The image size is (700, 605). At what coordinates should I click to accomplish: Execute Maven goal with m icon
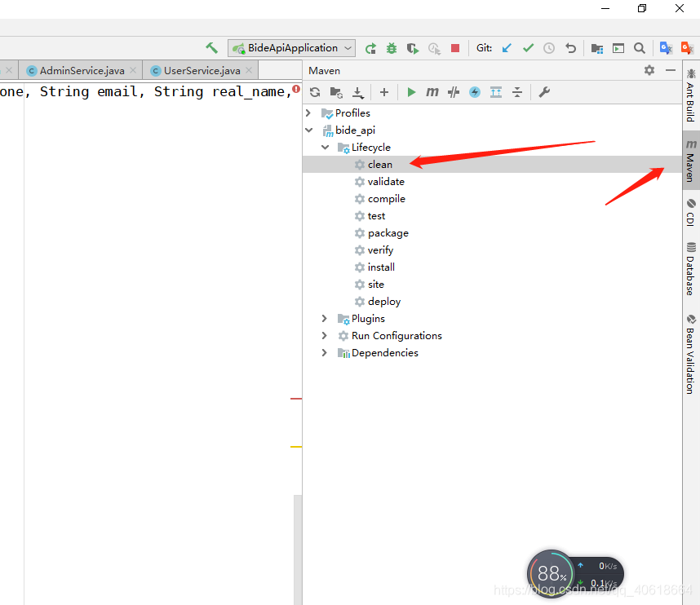[432, 92]
